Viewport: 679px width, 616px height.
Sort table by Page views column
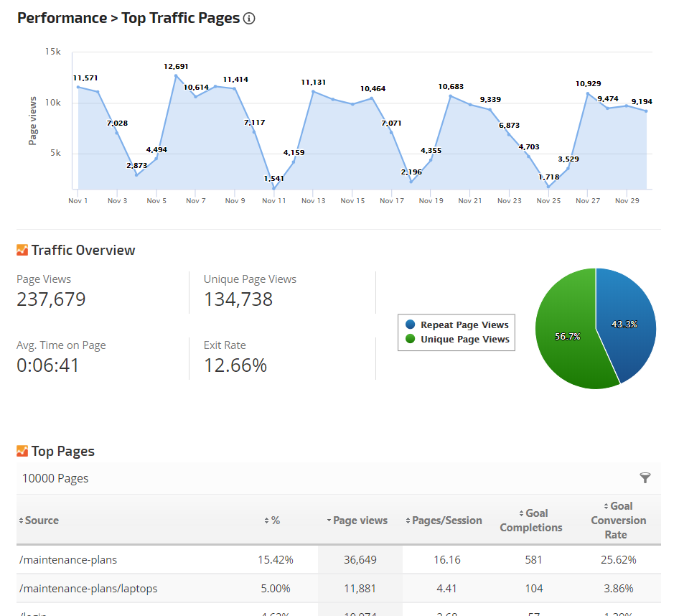point(360,521)
